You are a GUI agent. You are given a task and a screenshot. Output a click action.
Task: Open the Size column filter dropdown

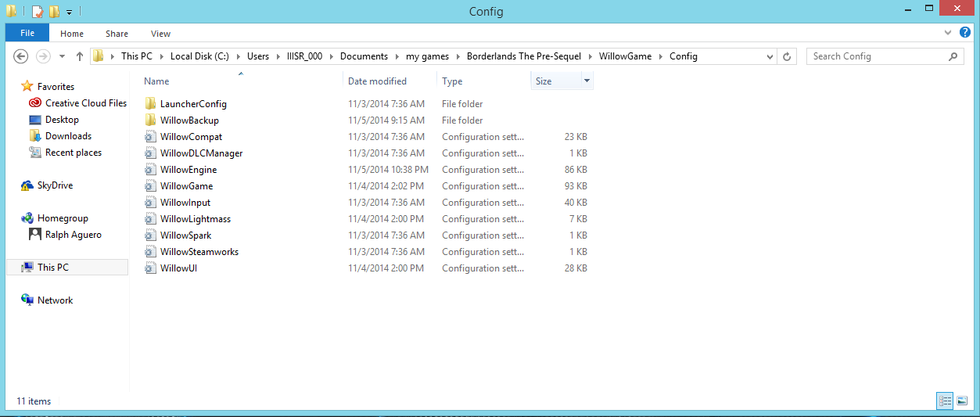tap(587, 81)
